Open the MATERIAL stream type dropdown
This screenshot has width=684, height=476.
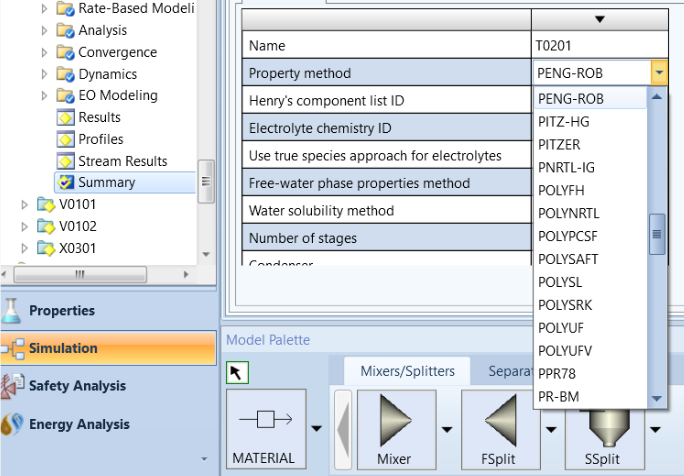click(317, 428)
